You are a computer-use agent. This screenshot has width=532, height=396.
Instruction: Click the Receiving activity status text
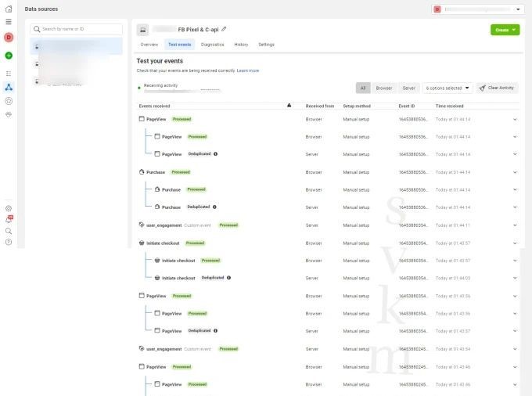pyautogui.click(x=160, y=85)
